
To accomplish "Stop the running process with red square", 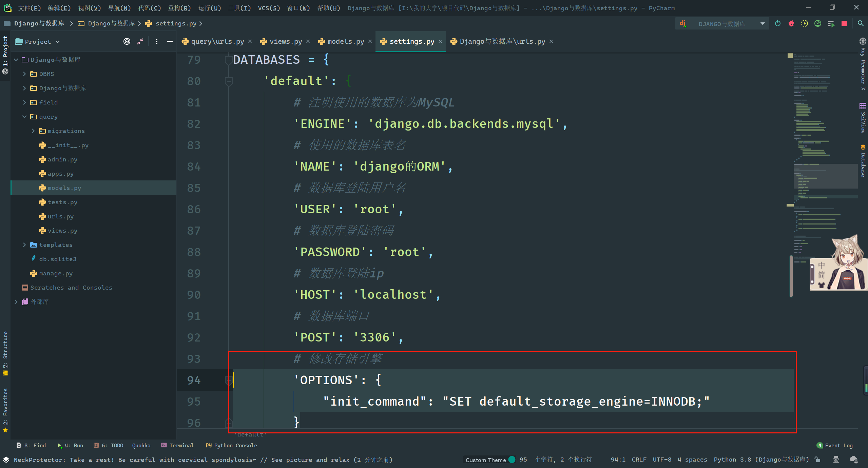I will point(844,23).
